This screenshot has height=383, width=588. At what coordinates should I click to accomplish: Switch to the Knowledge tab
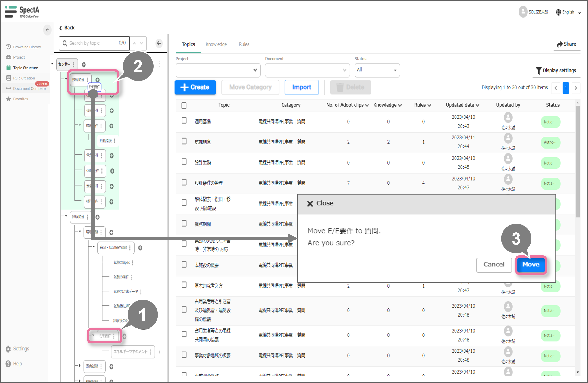216,44
